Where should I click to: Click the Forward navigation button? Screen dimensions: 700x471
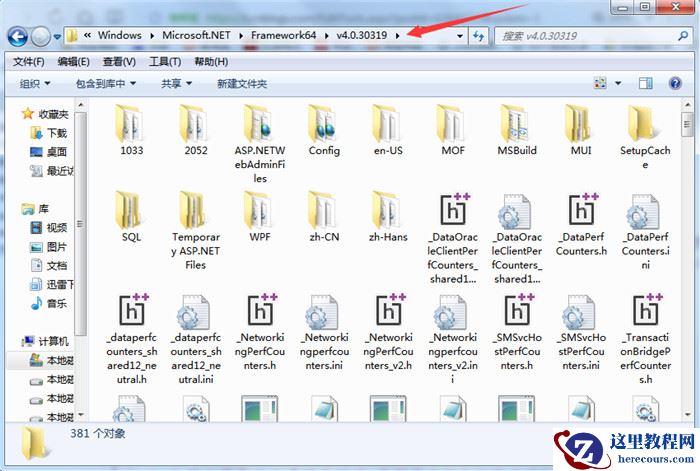(x=40, y=37)
